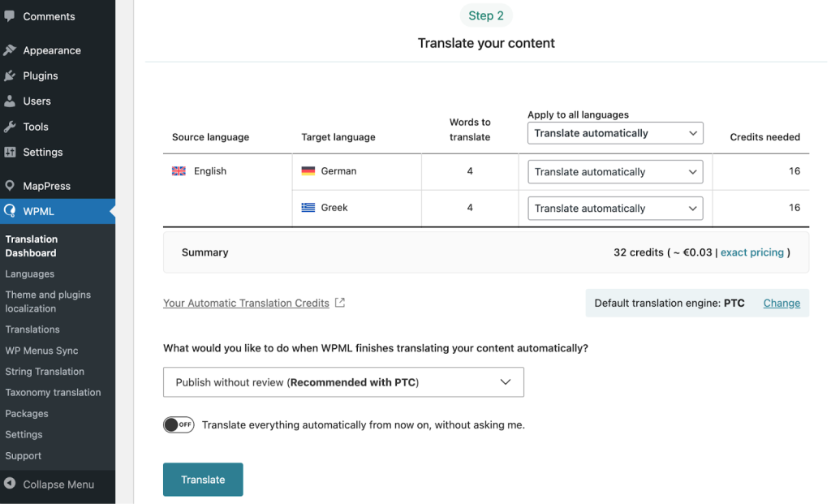Click the Collapse Menu arrow icon
This screenshot has height=504, width=831.
coord(10,484)
